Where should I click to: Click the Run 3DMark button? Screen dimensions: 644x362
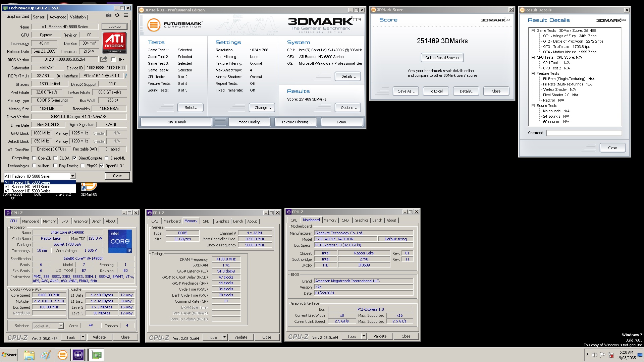tap(176, 122)
